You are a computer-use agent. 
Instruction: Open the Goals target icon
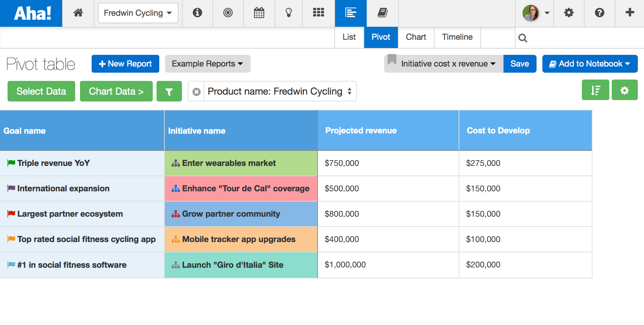[x=228, y=13]
